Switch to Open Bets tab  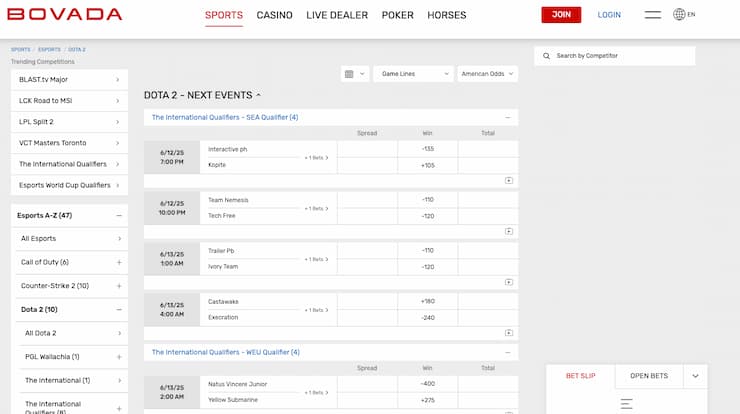649,376
